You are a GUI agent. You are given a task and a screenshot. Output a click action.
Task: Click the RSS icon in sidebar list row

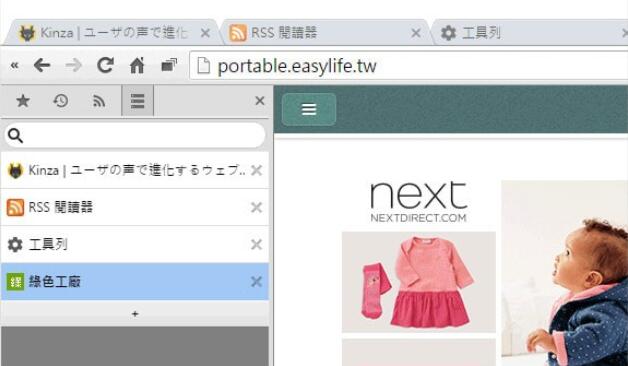[x=15, y=207]
